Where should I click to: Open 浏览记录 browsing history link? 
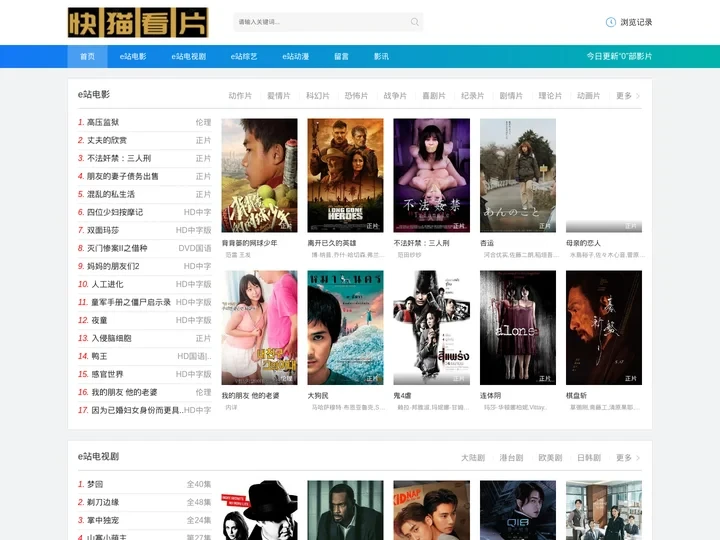point(636,22)
